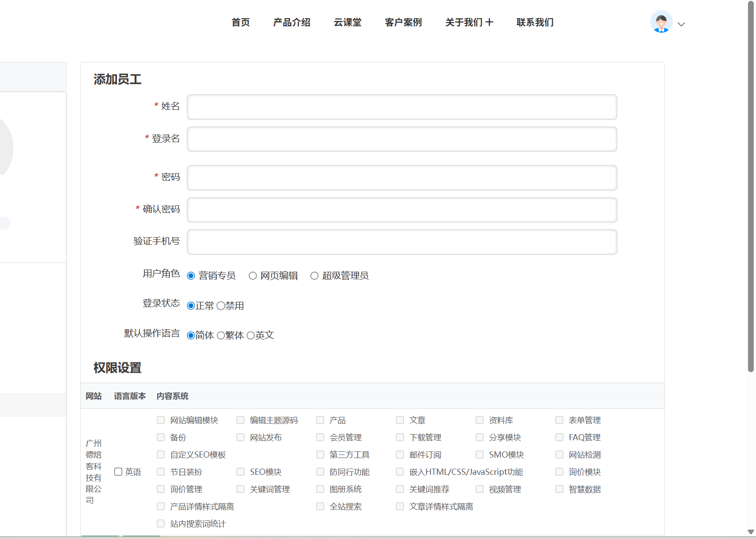Enable the 智慧数据 permission
This screenshot has width=756, height=539.
(x=559, y=489)
